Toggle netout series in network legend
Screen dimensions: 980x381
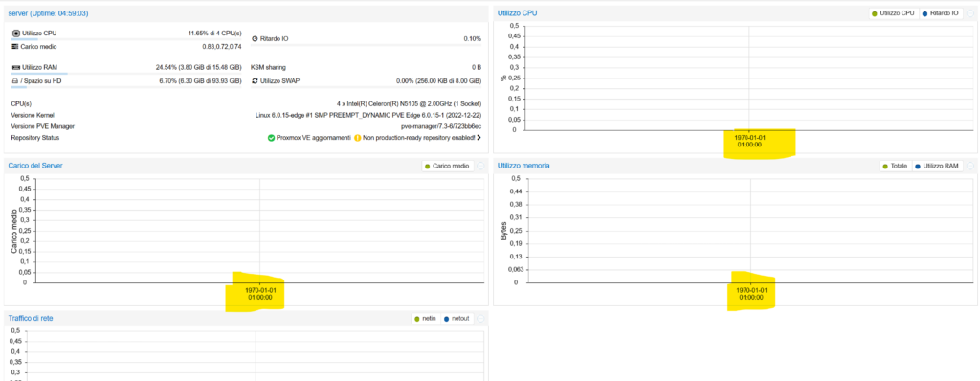coord(457,319)
